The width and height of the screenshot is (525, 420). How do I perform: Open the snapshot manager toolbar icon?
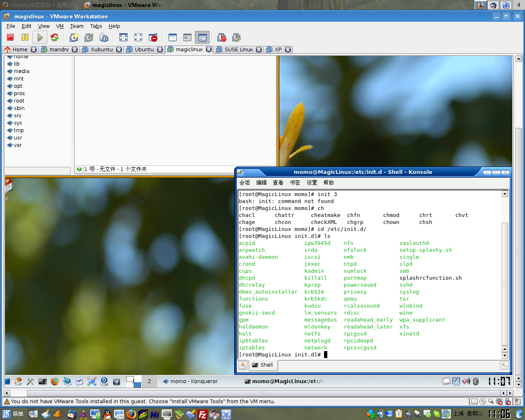point(104,37)
